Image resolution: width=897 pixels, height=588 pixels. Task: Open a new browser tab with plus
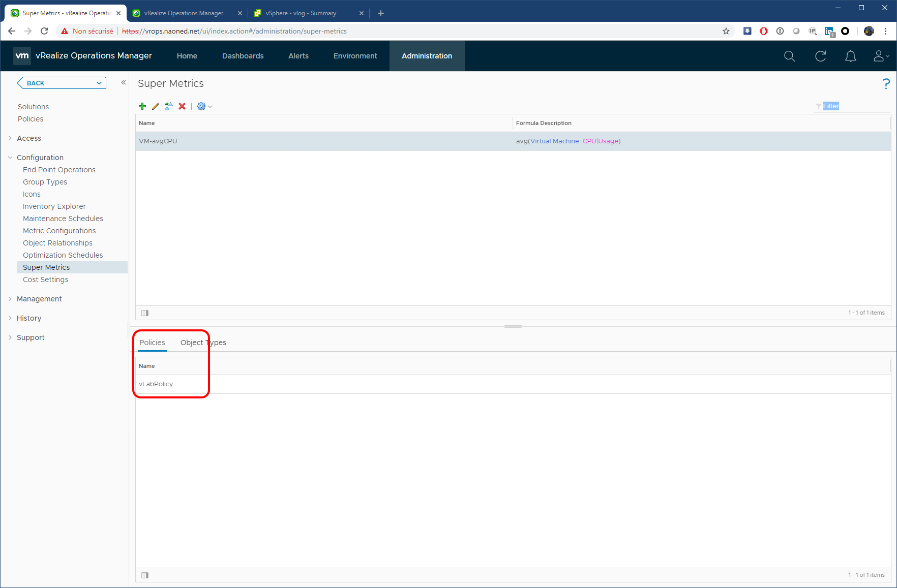coord(381,13)
